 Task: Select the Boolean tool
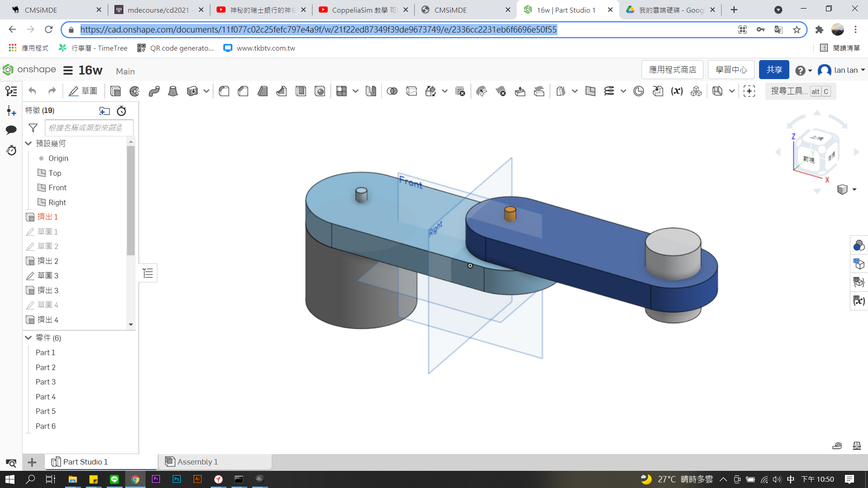tap(392, 91)
